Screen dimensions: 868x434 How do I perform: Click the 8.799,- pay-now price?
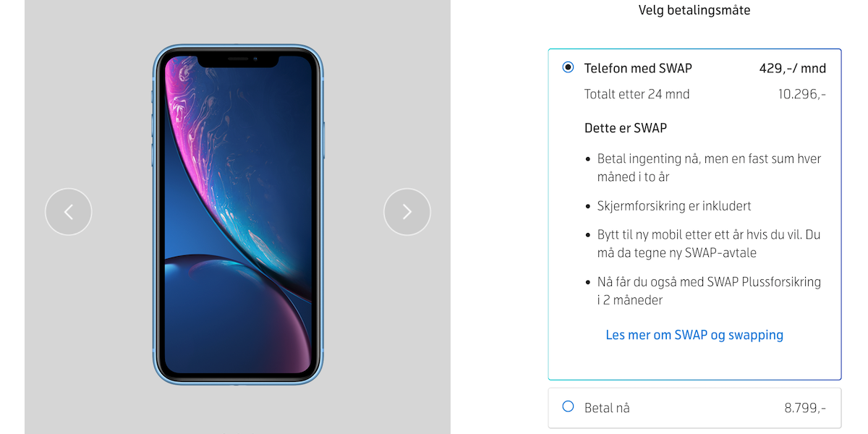tap(805, 408)
